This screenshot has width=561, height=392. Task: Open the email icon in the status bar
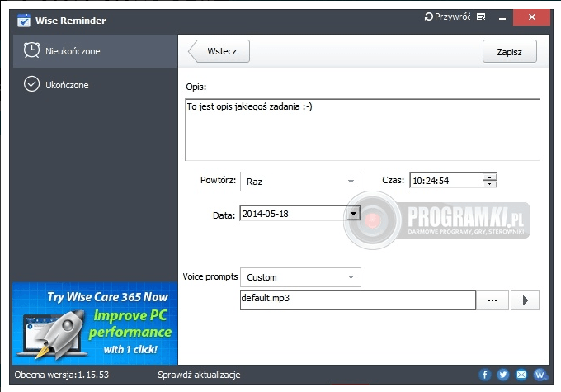click(521, 375)
